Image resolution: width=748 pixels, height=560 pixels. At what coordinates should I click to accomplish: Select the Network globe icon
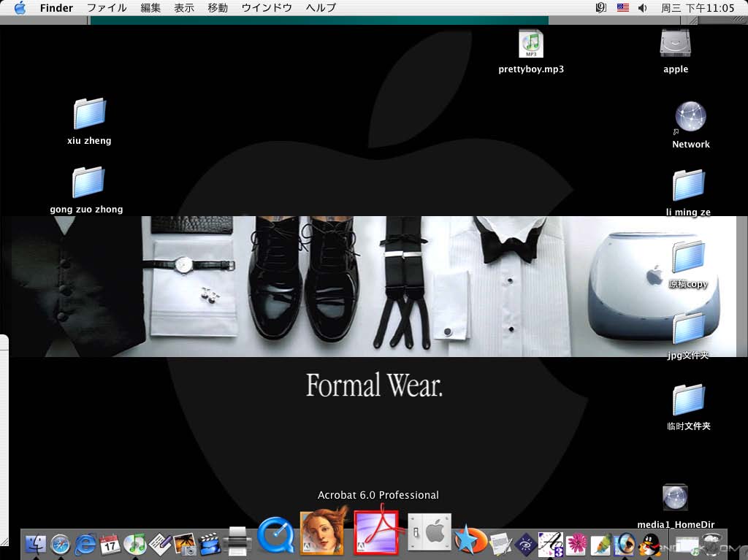coord(690,116)
